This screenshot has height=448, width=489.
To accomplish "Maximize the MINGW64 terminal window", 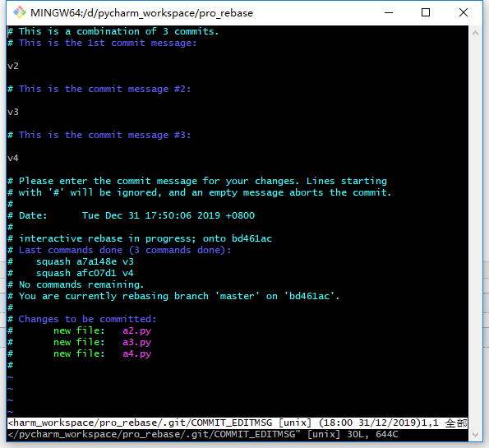I will [426, 12].
